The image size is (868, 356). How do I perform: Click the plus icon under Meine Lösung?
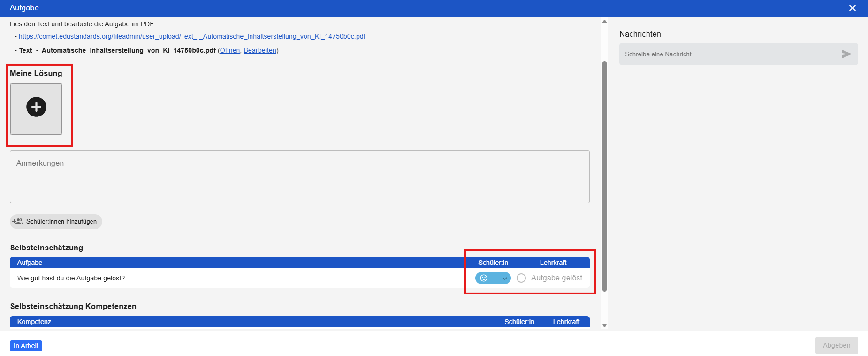tap(36, 108)
